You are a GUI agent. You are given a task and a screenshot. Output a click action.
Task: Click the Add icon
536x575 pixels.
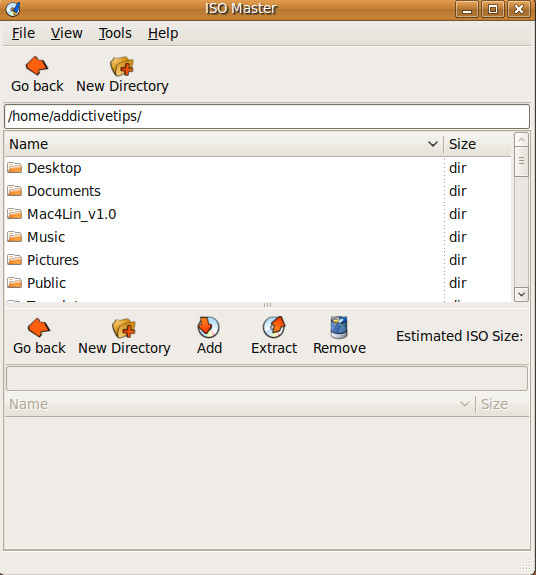[209, 327]
